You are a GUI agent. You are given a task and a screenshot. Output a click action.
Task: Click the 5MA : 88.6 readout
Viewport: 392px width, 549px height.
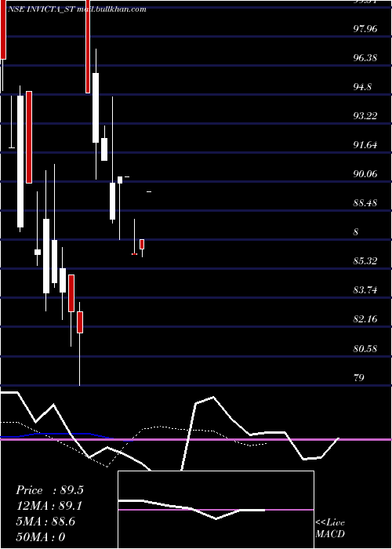[x=45, y=522]
